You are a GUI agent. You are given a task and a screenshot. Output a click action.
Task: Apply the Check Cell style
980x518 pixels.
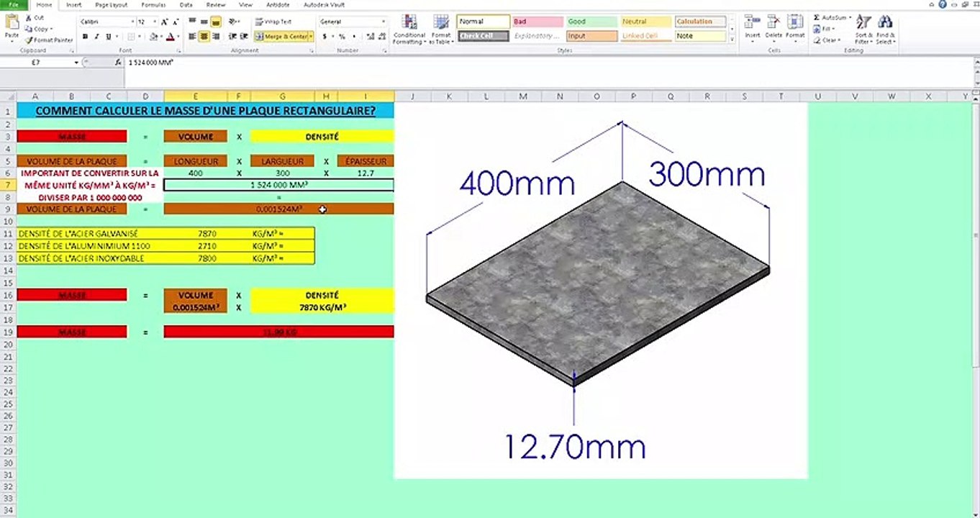pos(483,35)
